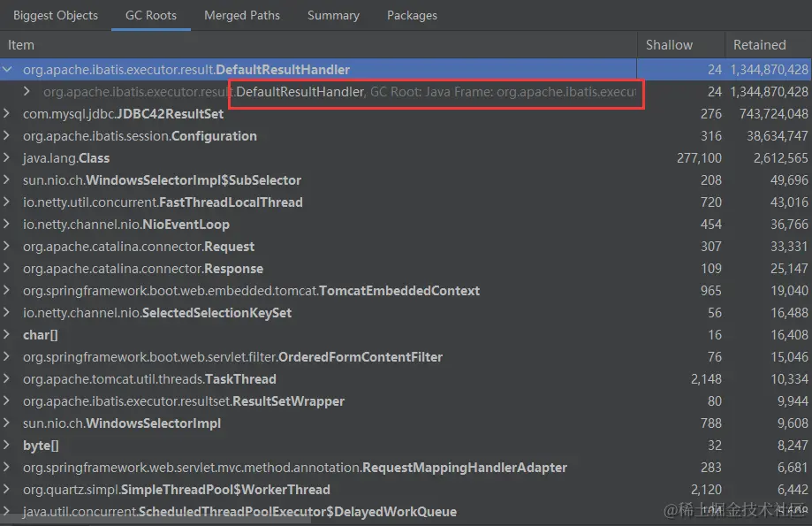View the Summary tab

pos(333,15)
